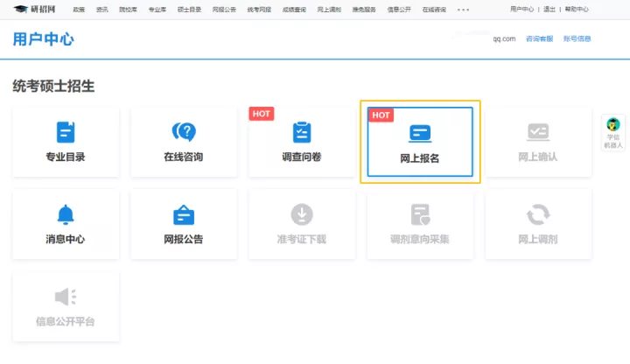Click the 咨询客服 link

(x=539, y=39)
